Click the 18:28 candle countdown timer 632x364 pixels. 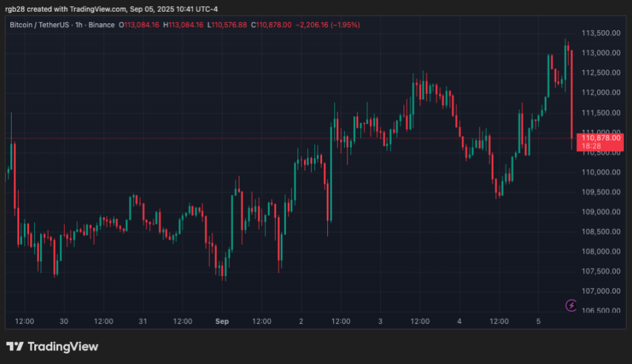pyautogui.click(x=592, y=147)
